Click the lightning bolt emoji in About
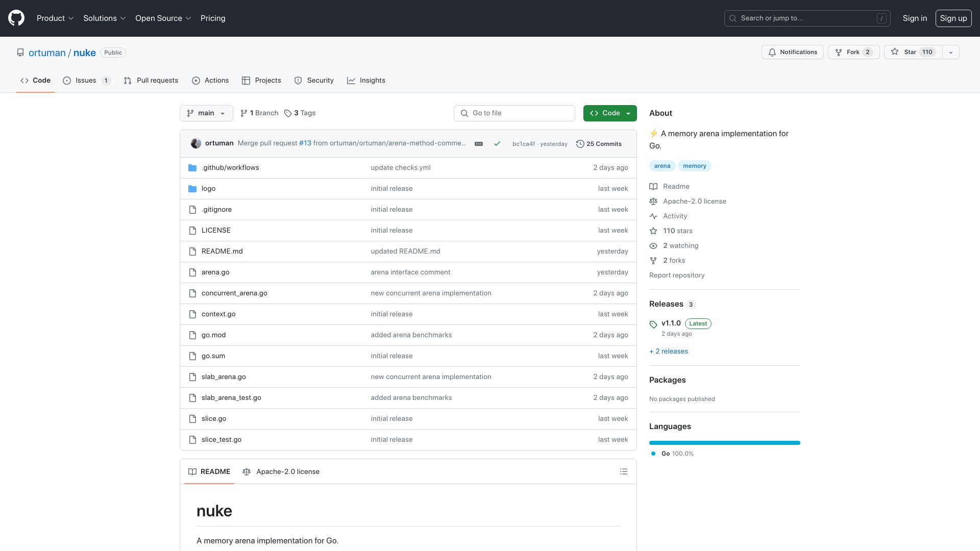 654,134
